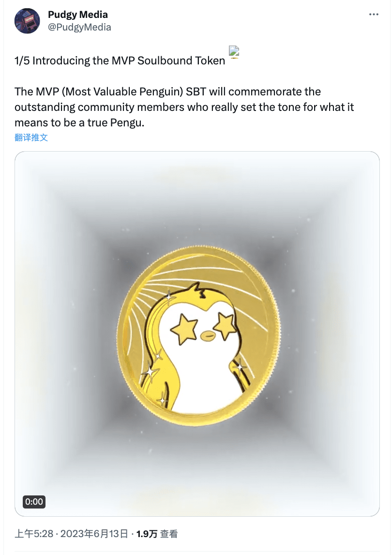Viewport: 392px width, 555px height.
Task: Click the video duration counter to seek
Action: click(x=33, y=502)
